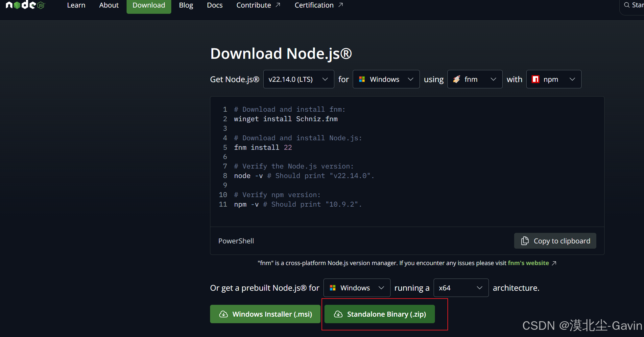Click the download icon on Windows Installer button
Image resolution: width=644 pixels, height=337 pixels.
point(224,314)
